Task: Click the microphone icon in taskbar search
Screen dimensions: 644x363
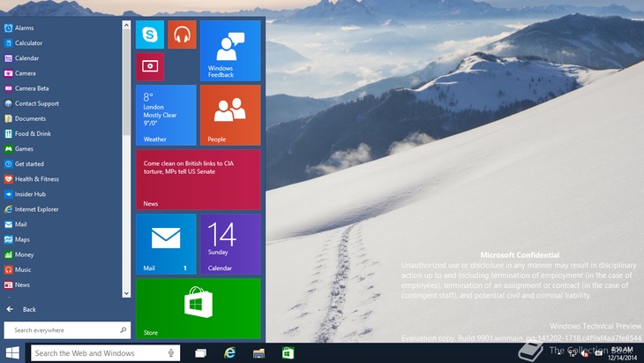Action: pos(171,353)
